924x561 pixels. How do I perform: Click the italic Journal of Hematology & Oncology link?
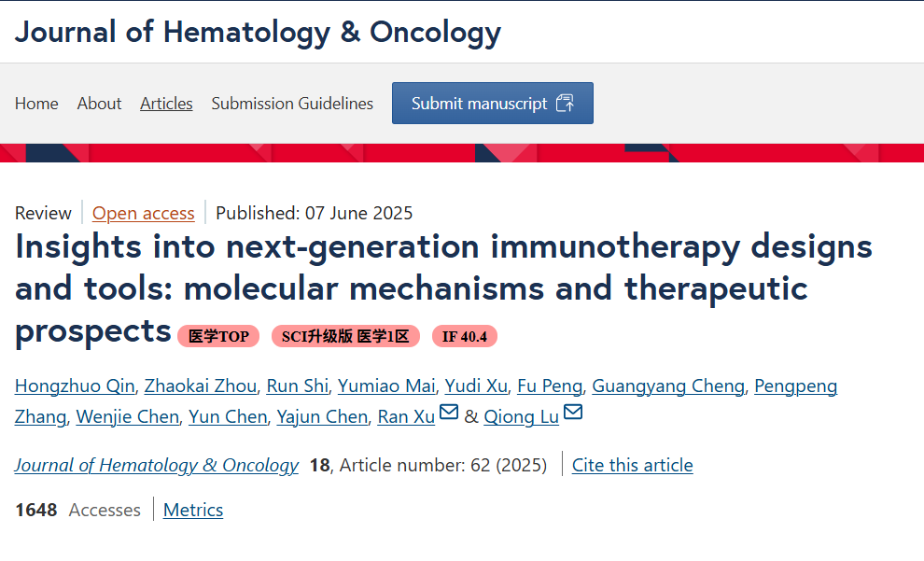157,465
